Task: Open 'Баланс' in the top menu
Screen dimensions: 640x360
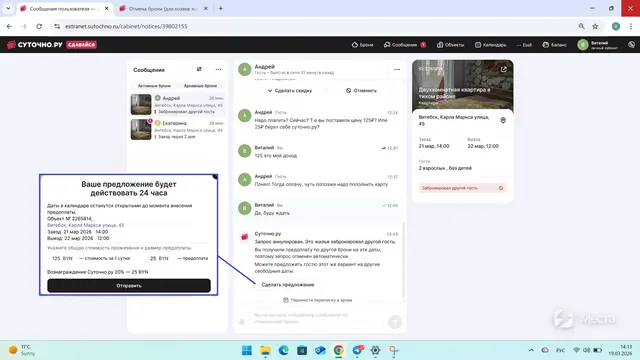Action: coord(554,45)
